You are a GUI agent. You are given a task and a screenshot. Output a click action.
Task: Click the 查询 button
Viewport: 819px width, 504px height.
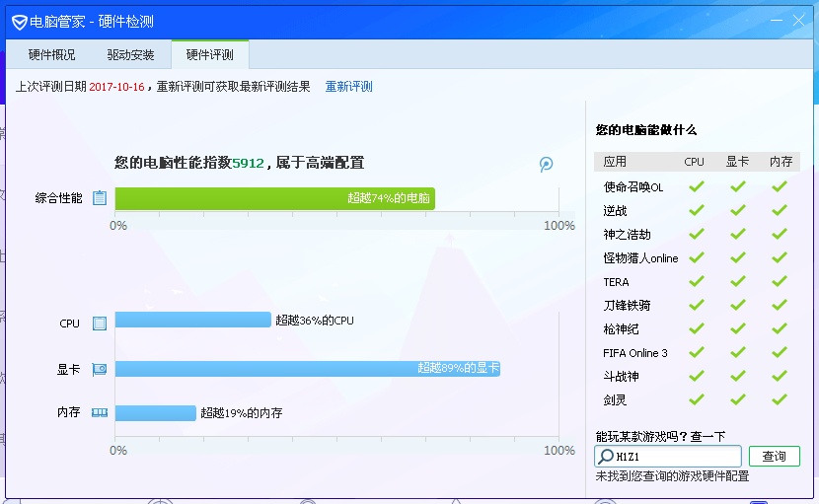point(774,456)
